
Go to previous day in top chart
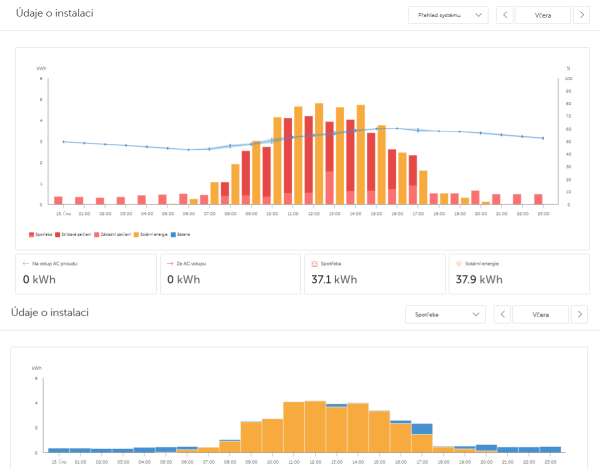(505, 15)
